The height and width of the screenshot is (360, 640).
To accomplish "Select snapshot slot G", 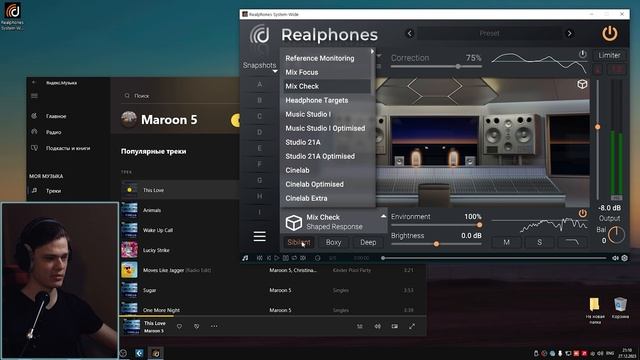I will 260,180.
